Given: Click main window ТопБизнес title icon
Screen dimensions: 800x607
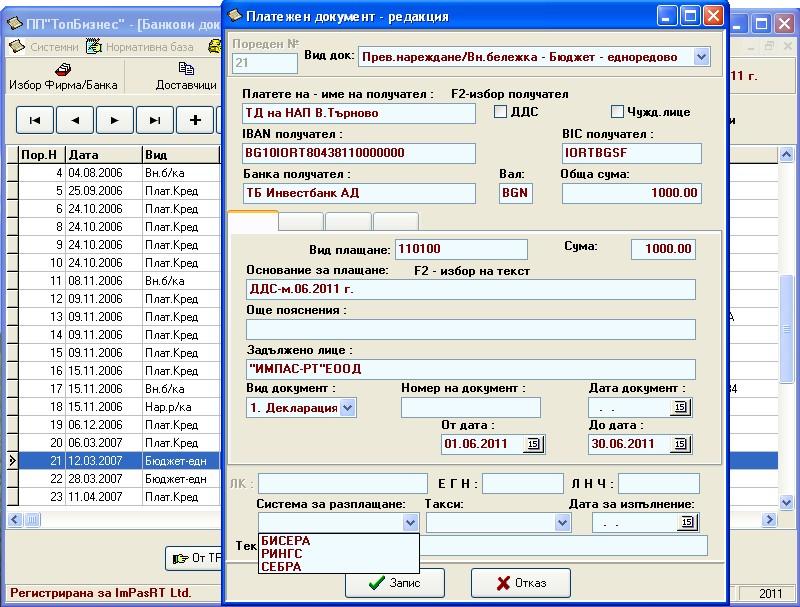Looking at the screenshot, I should click(x=14, y=23).
